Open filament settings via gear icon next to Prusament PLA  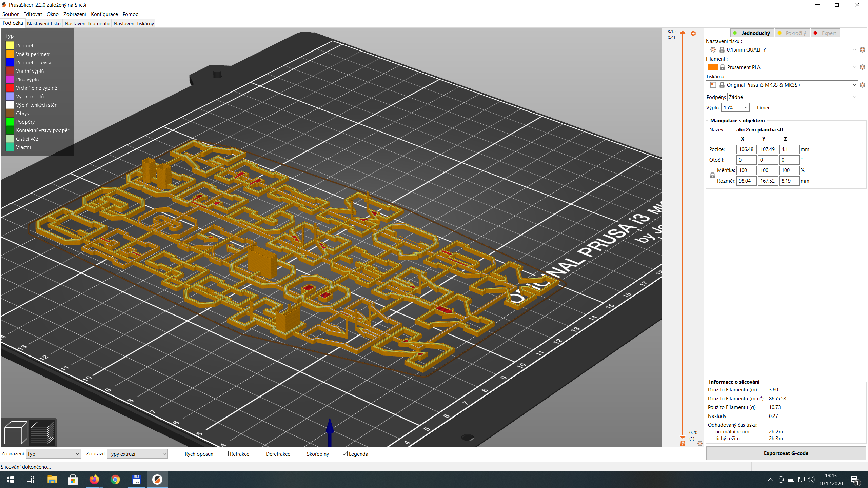coord(862,67)
